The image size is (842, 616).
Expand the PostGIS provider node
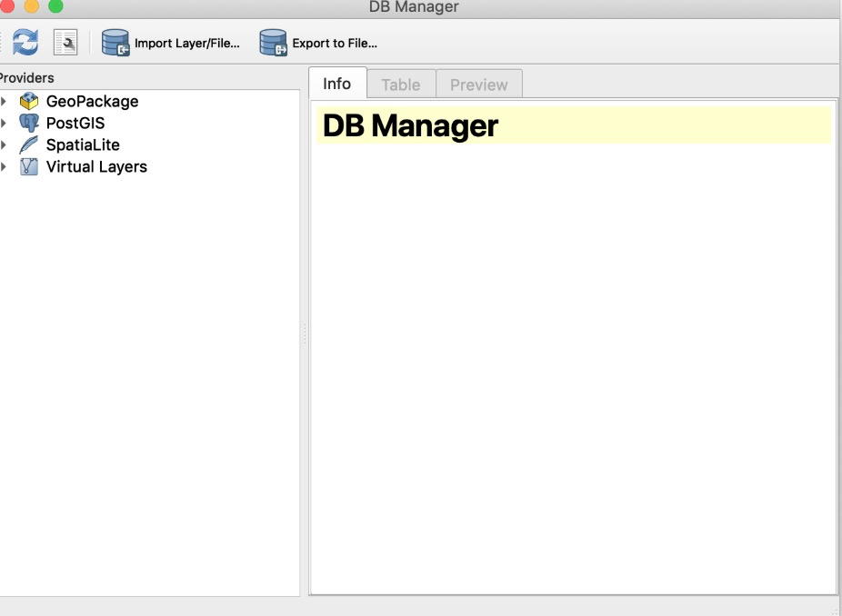(x=4, y=123)
